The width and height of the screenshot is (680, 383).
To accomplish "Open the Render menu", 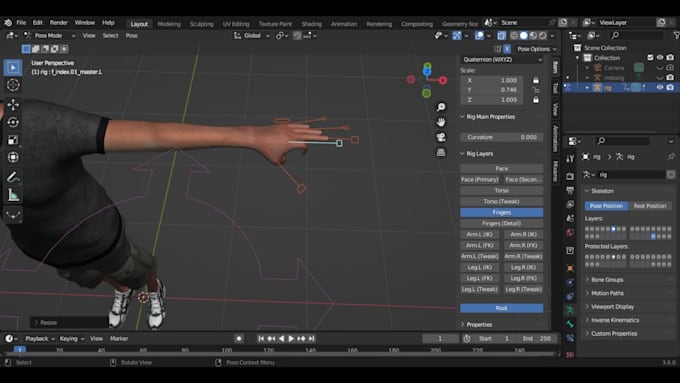I will [x=59, y=23].
